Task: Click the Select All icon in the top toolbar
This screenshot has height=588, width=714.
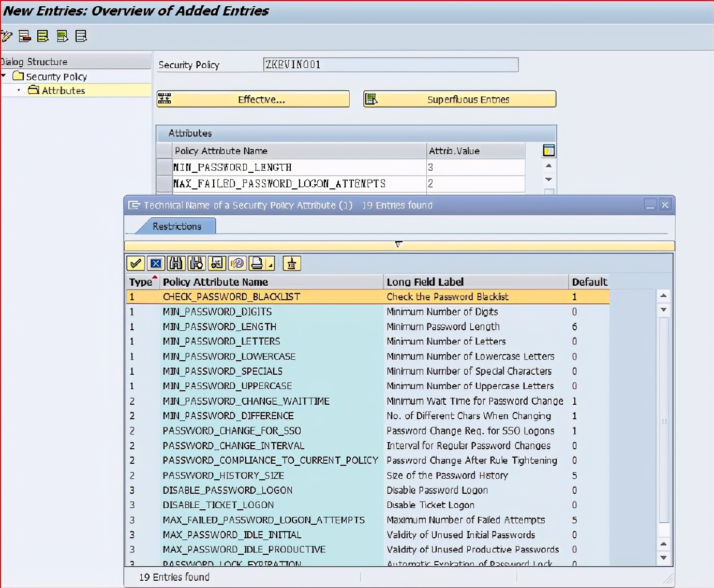Action: pyautogui.click(x=43, y=36)
